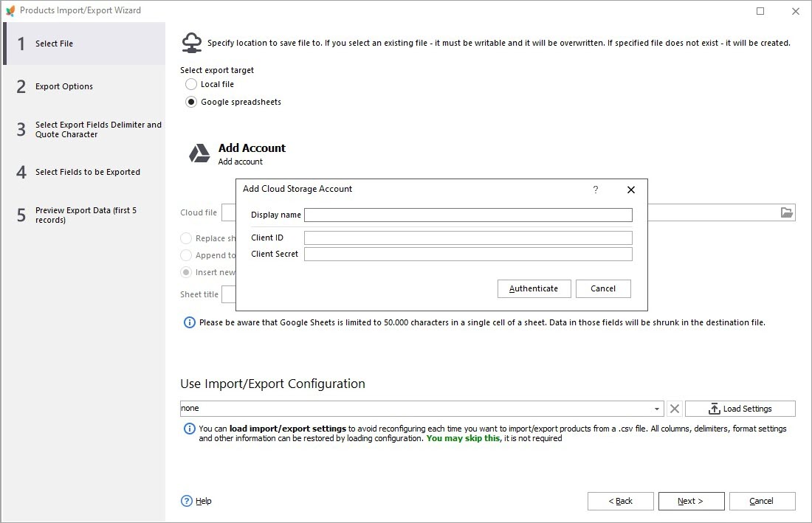Click the clear configuration X icon
Screen dimensions: 812x523
point(674,409)
